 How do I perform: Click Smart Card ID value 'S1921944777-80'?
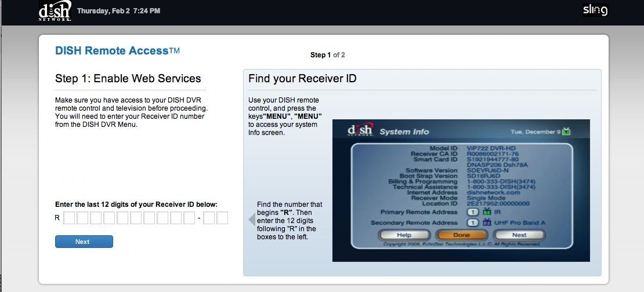493,159
